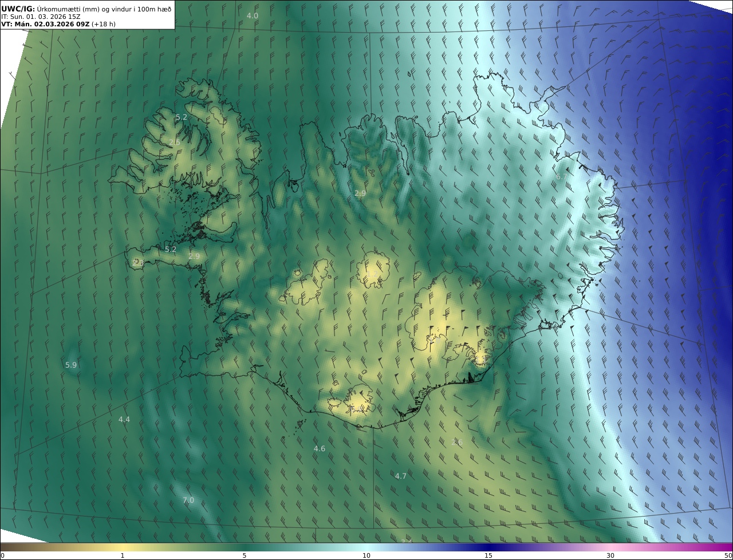Click the 4.0 value label on the map
Screen dimensions: 733x560
(x=253, y=15)
